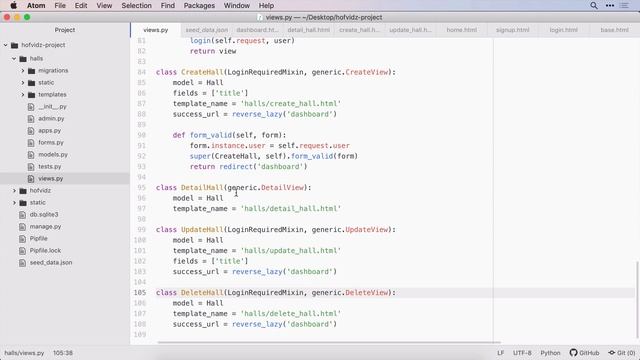
Task: Switch to the create_hall.html tab
Action: click(x=360, y=30)
